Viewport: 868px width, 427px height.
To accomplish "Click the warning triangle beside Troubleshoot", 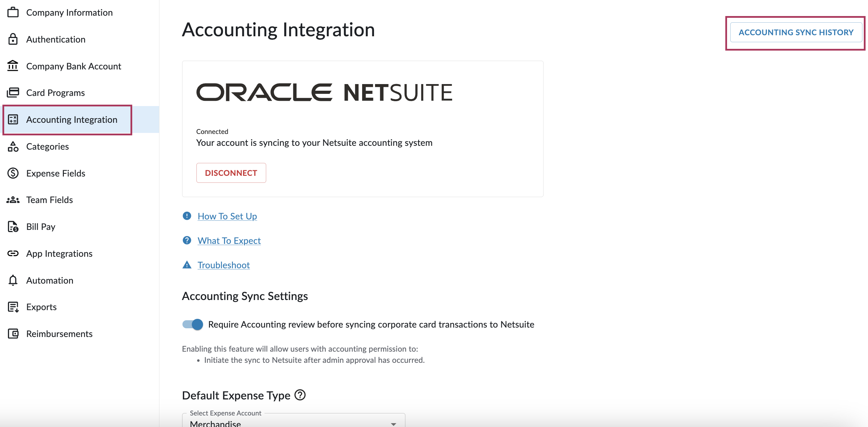I will point(187,265).
